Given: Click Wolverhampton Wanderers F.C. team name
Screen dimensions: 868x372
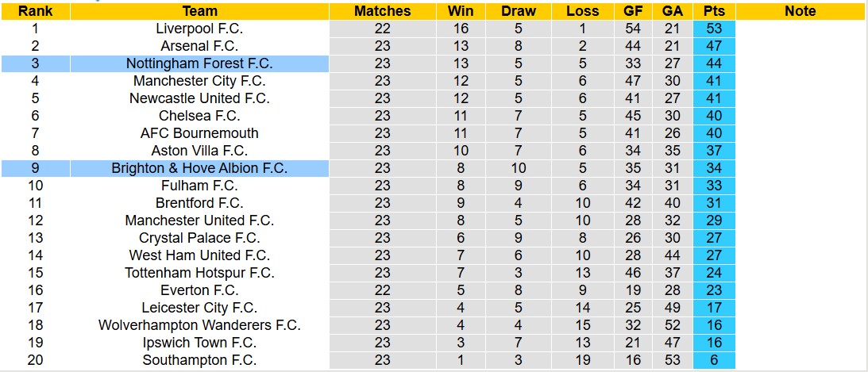Looking at the screenshot, I should click(199, 325).
